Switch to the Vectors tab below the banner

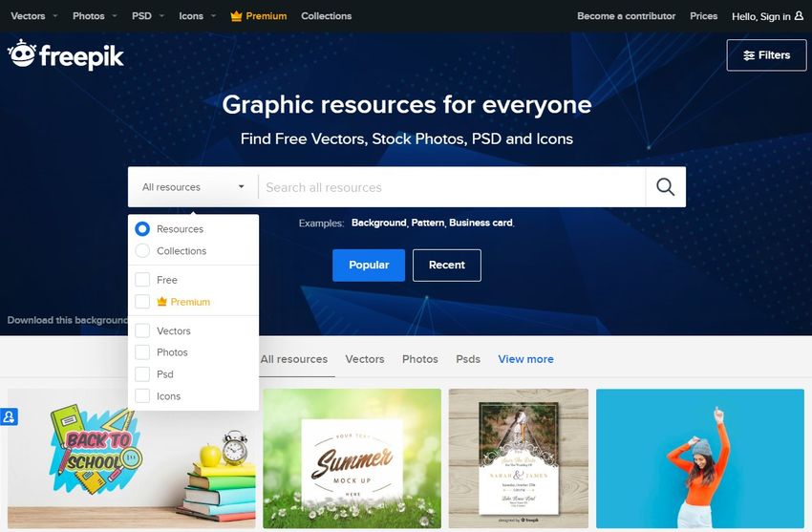tap(365, 359)
